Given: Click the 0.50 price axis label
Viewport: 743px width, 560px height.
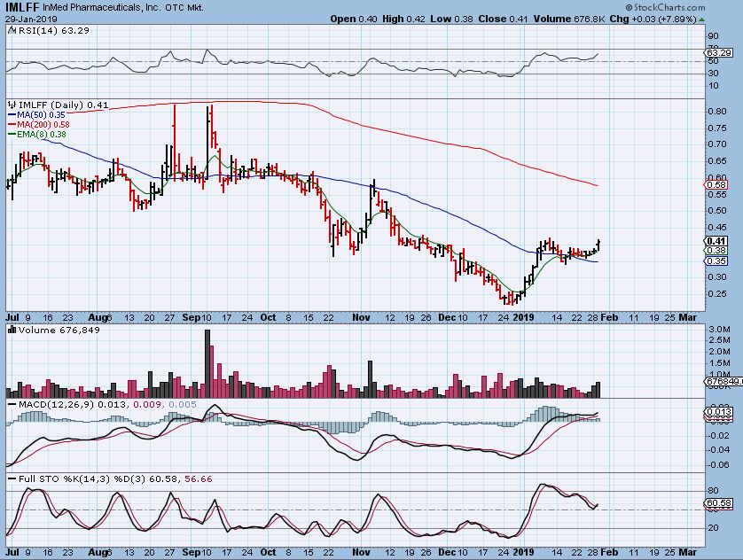Looking at the screenshot, I should 717,211.
